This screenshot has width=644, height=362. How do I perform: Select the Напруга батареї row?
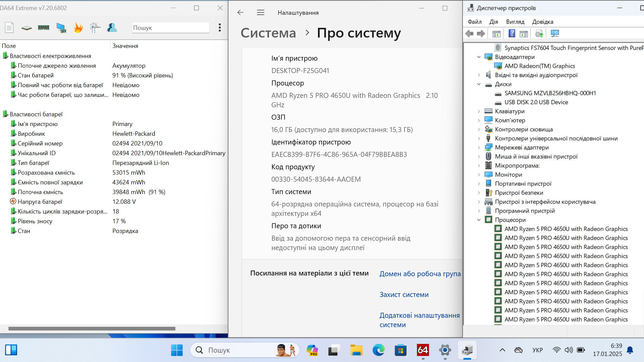tap(114, 202)
